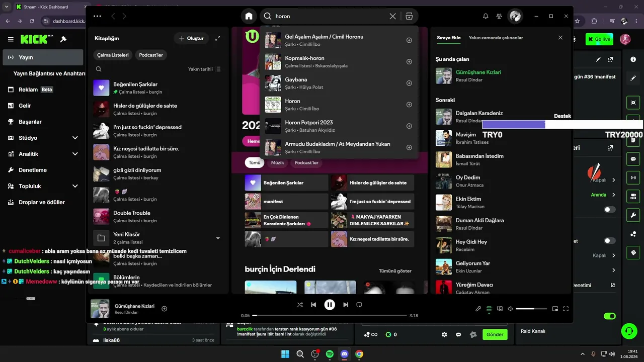Open Spotify notifications bell
644x362 pixels.
tap(486, 16)
